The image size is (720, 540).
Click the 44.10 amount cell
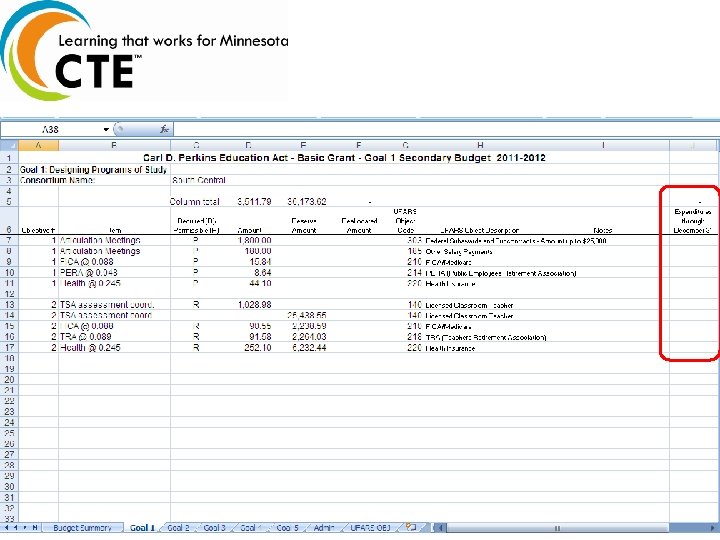point(260,283)
